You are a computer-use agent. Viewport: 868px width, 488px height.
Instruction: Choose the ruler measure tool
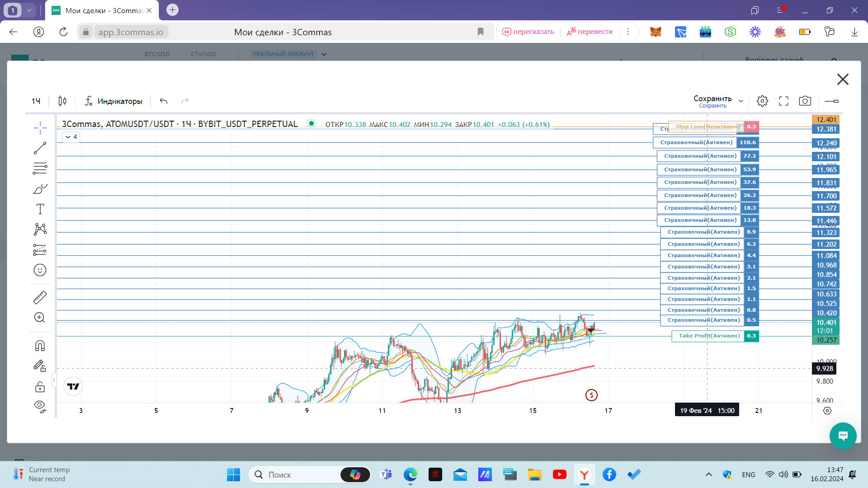[40, 297]
